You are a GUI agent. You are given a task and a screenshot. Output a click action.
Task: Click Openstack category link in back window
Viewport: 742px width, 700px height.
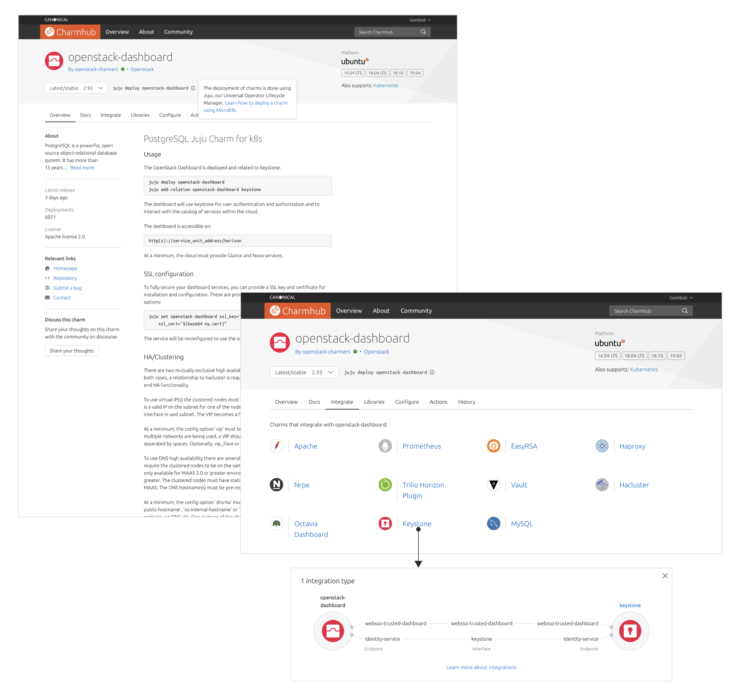[x=142, y=69]
